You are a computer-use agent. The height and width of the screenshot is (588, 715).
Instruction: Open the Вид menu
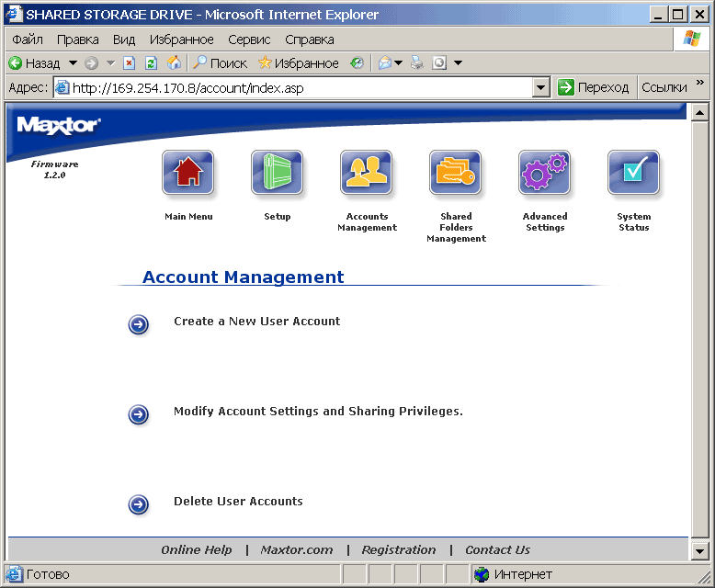click(124, 40)
